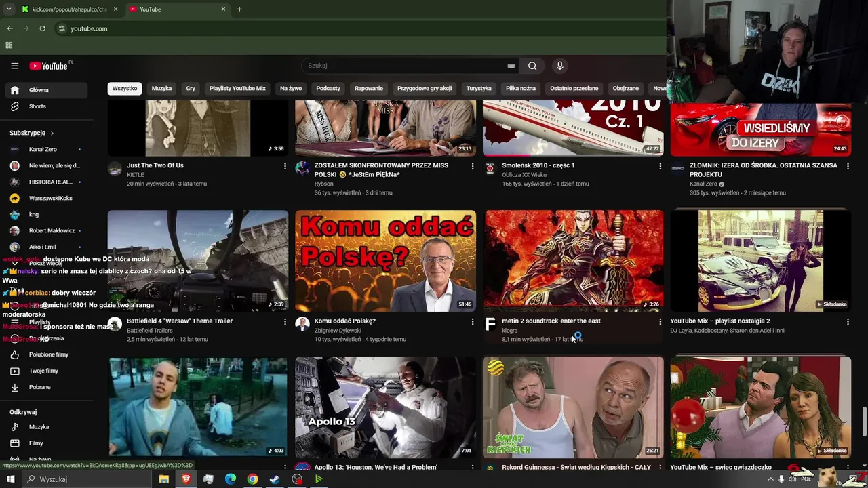The height and width of the screenshot is (488, 868).
Task: Open Google Chrome from the taskbar
Action: pyautogui.click(x=252, y=479)
